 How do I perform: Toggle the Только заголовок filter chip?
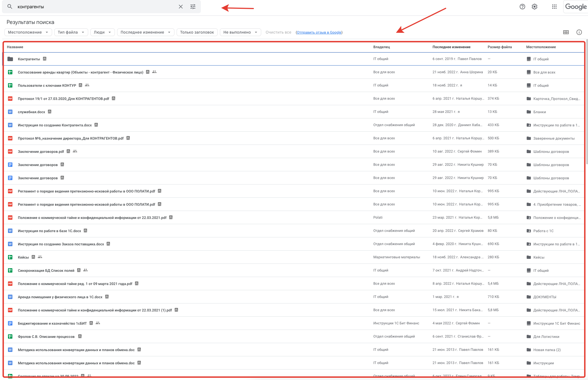click(x=197, y=32)
